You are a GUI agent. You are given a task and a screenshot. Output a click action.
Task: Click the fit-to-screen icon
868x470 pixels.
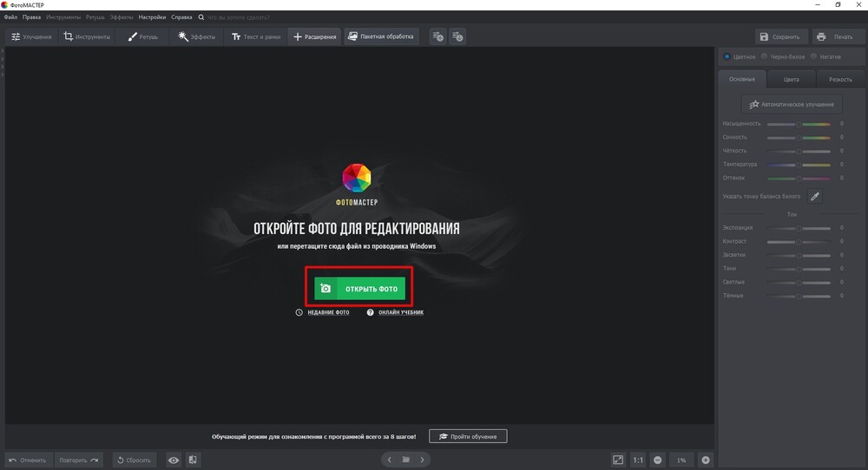point(618,460)
